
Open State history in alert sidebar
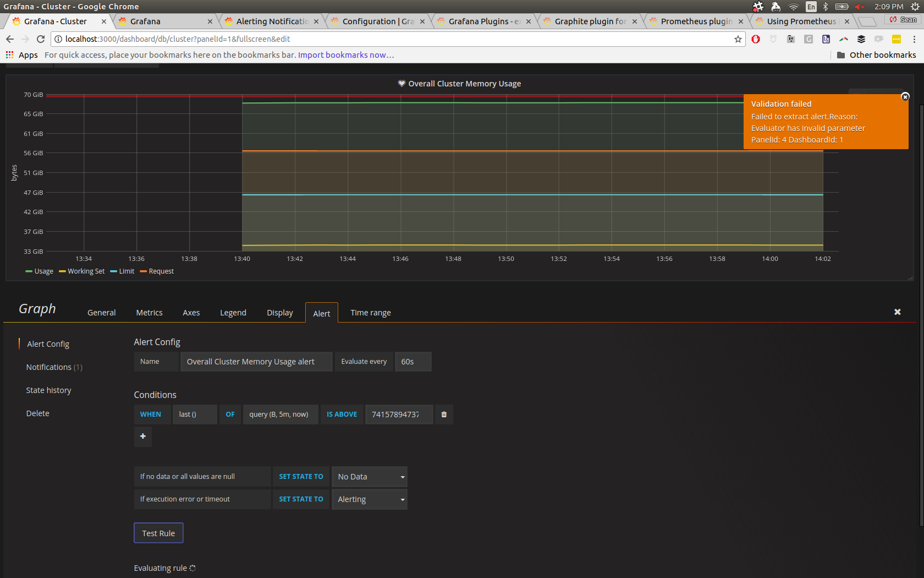pos(48,390)
